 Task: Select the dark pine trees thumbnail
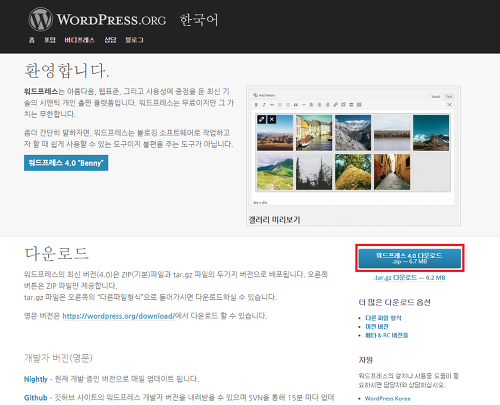pos(314,172)
